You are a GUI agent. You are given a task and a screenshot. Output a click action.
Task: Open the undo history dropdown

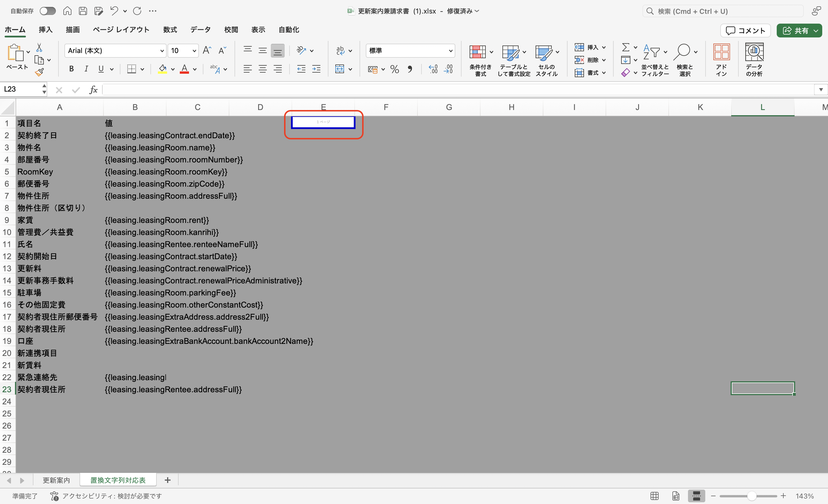[x=125, y=11]
